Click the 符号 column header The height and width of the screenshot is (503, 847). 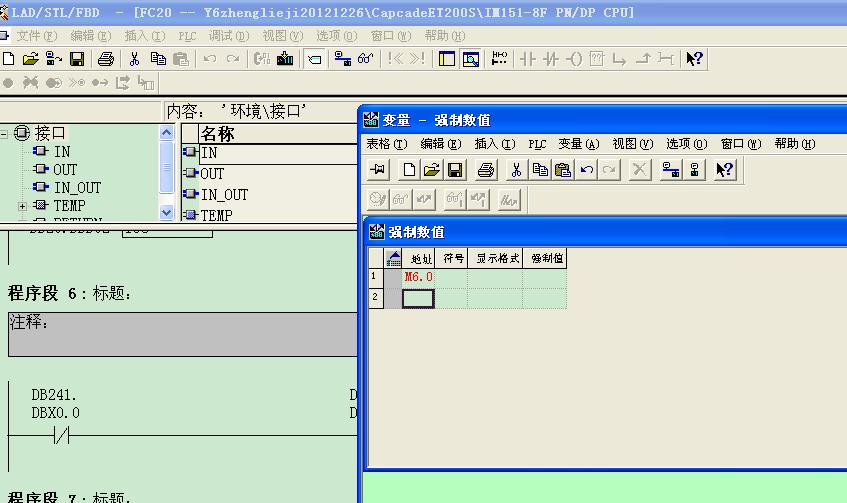(452, 258)
